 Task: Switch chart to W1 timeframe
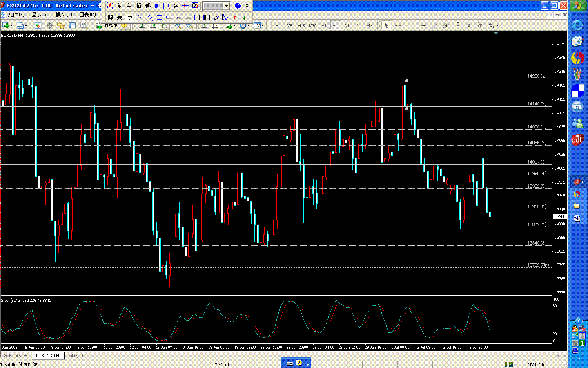pos(358,25)
